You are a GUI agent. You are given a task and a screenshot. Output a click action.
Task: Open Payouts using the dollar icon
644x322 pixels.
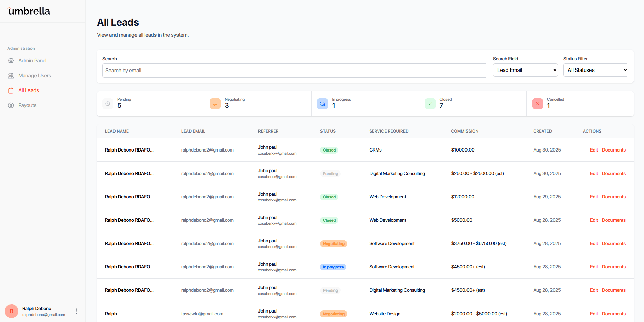click(x=11, y=105)
